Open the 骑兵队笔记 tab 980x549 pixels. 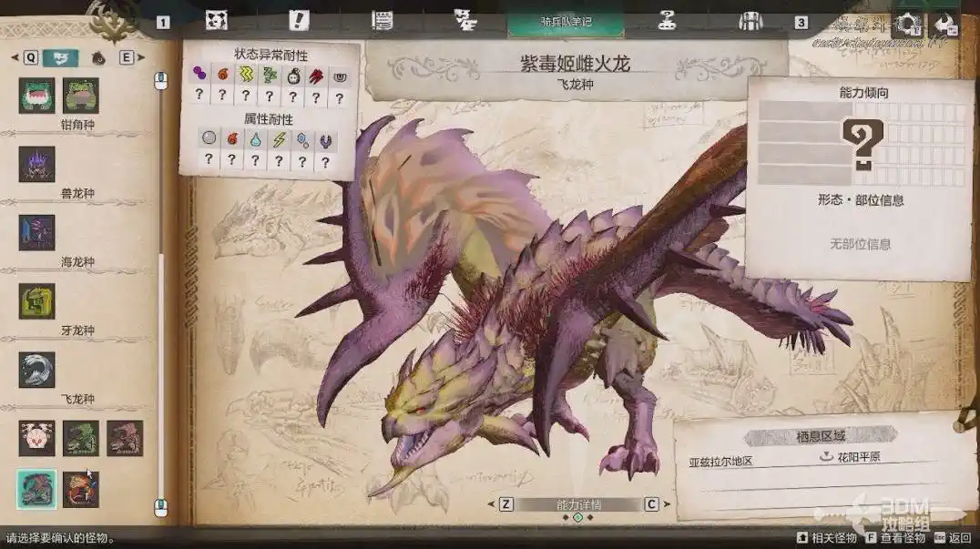pyautogui.click(x=566, y=21)
